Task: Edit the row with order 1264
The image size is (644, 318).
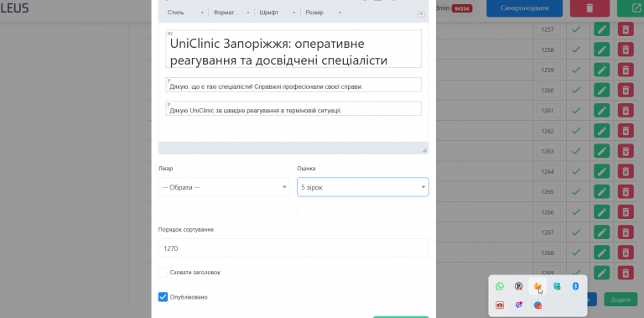Action: point(602,171)
